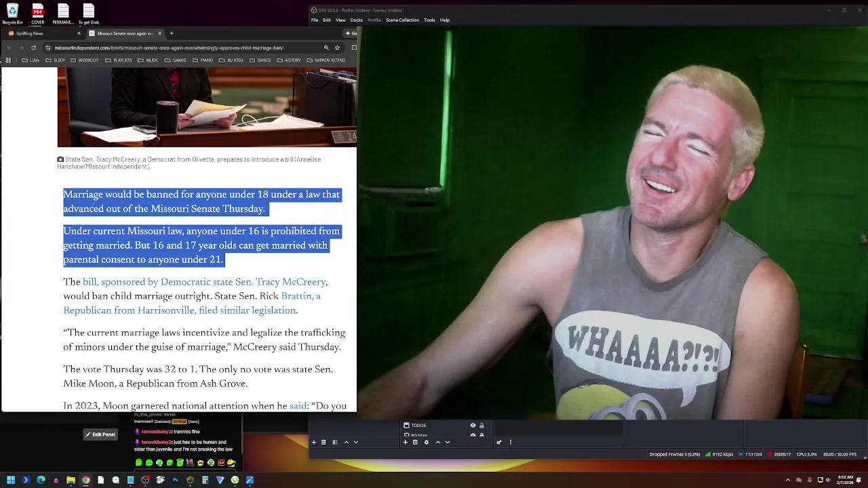
Task: Open the OBS Help menu
Action: (445, 20)
